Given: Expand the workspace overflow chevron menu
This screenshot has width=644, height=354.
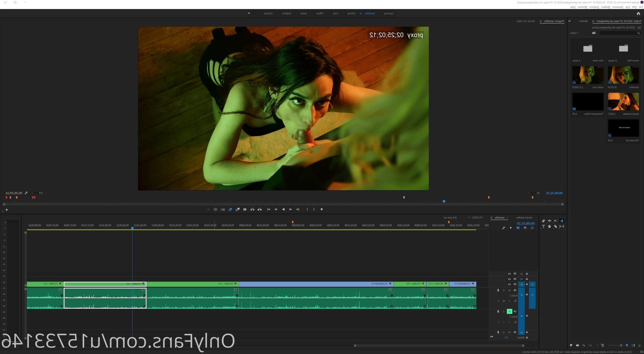Looking at the screenshot, I should tap(249, 13).
